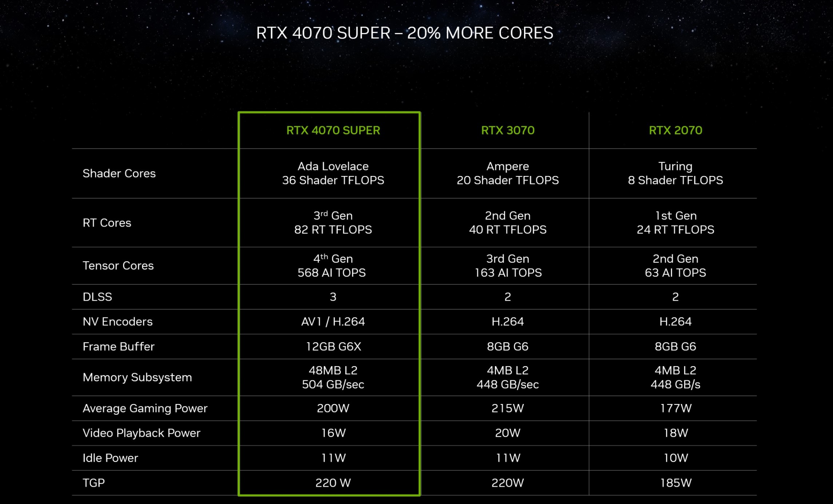The width and height of the screenshot is (833, 504).
Task: Click the NV Encoders row label
Action: 118,322
